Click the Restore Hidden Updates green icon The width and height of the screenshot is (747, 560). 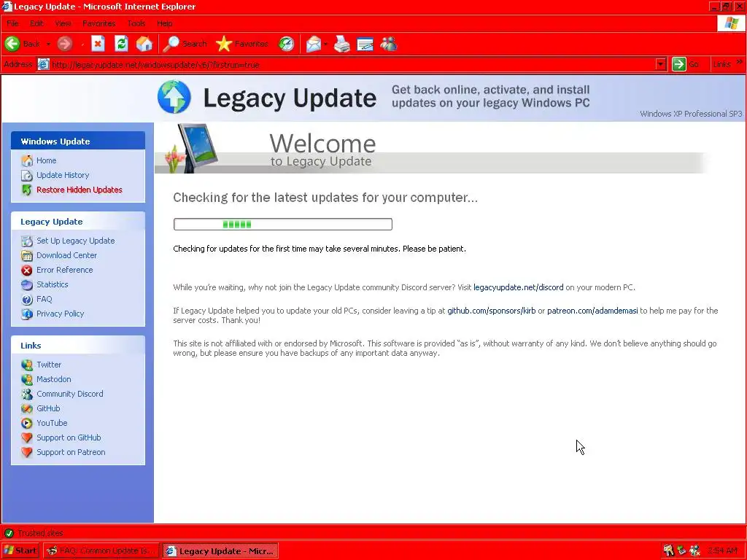(x=27, y=190)
